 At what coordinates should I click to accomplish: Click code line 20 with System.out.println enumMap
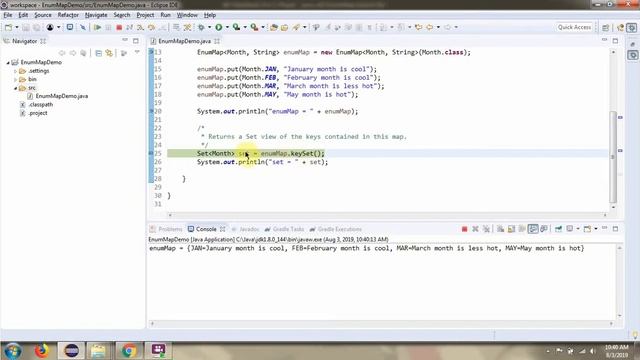coord(277,111)
